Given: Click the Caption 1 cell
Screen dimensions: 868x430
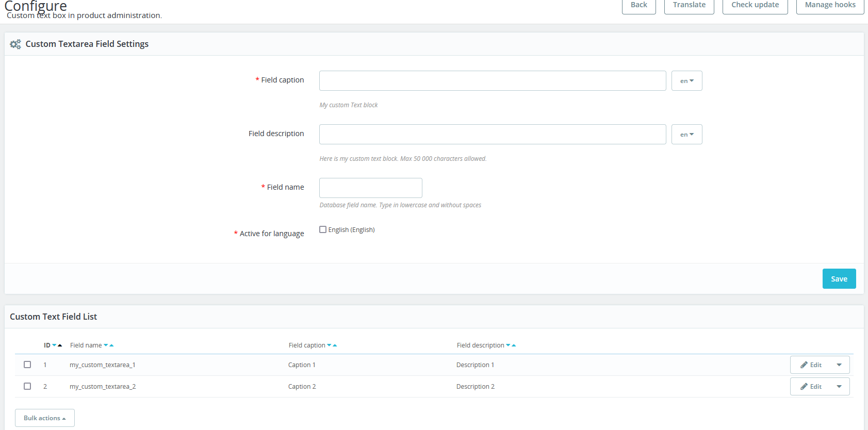Looking at the screenshot, I should click(x=302, y=365).
